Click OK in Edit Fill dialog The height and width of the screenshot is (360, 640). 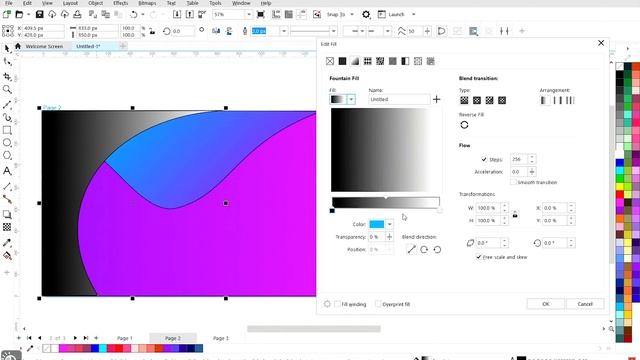click(x=546, y=304)
